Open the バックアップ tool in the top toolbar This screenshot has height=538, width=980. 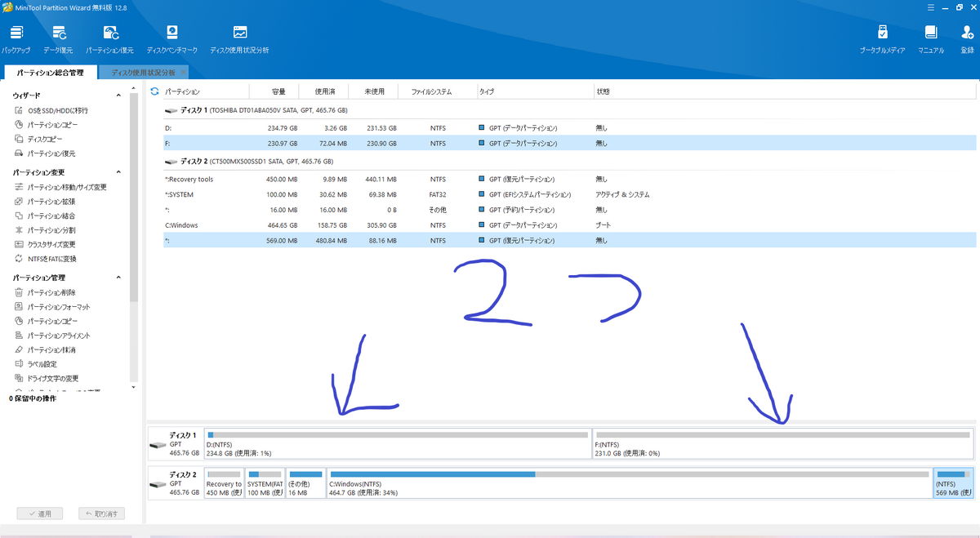click(x=16, y=40)
